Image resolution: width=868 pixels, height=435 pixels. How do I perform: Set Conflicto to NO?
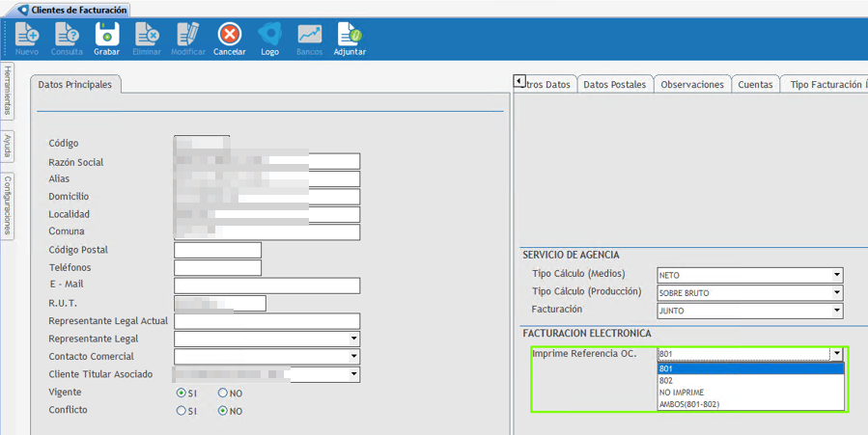coord(222,411)
